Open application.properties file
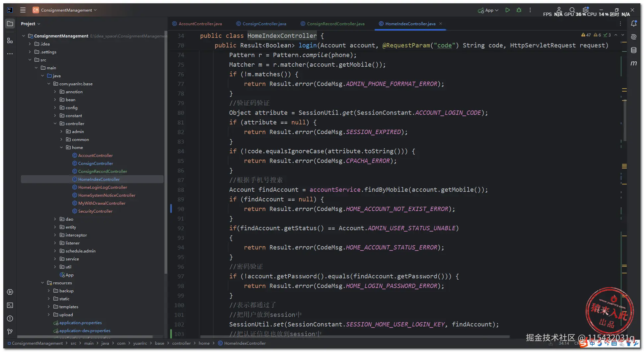The image size is (644, 352). tap(80, 322)
